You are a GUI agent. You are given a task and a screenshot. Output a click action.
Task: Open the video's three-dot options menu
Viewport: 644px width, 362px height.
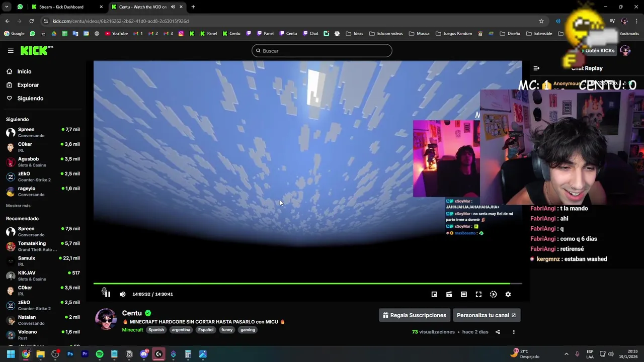click(x=514, y=332)
